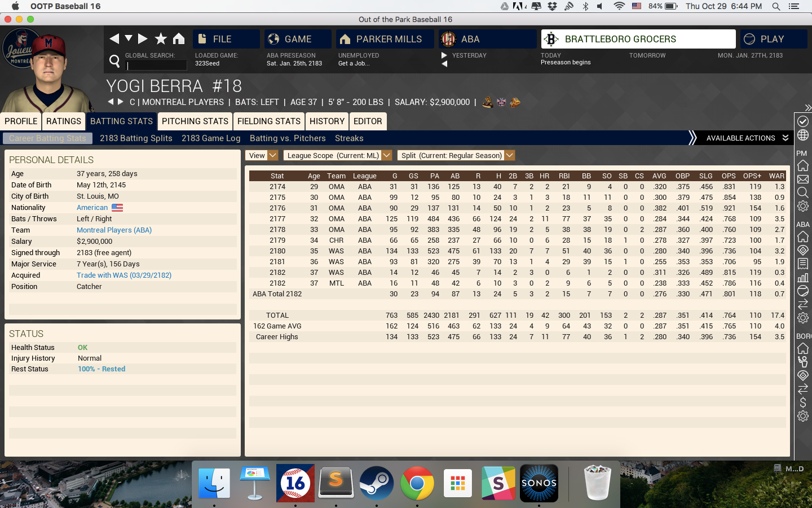The width and height of the screenshot is (812, 508).
Task: Open the Split Regular Season dropdown
Action: coord(456,155)
